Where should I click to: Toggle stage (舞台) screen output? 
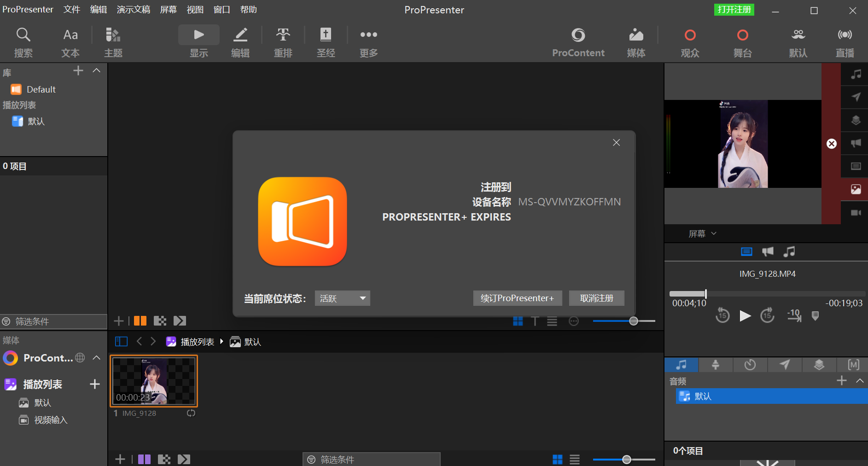(x=743, y=42)
